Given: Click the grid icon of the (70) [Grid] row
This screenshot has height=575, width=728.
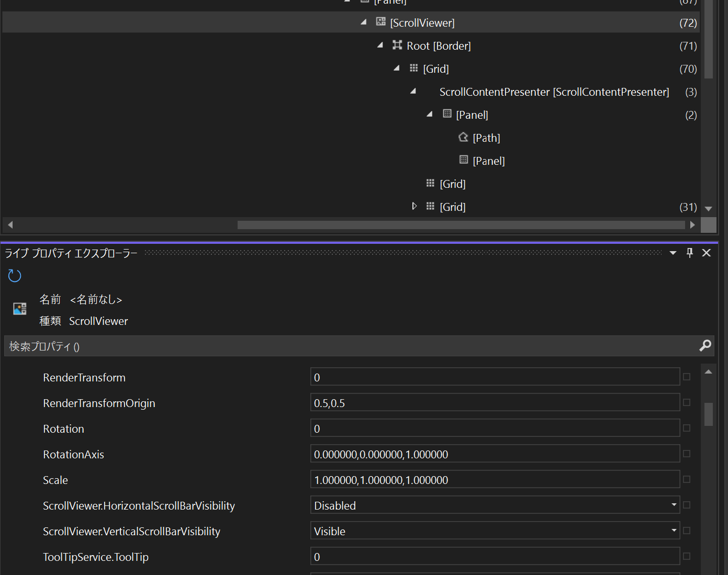Looking at the screenshot, I should pos(413,68).
